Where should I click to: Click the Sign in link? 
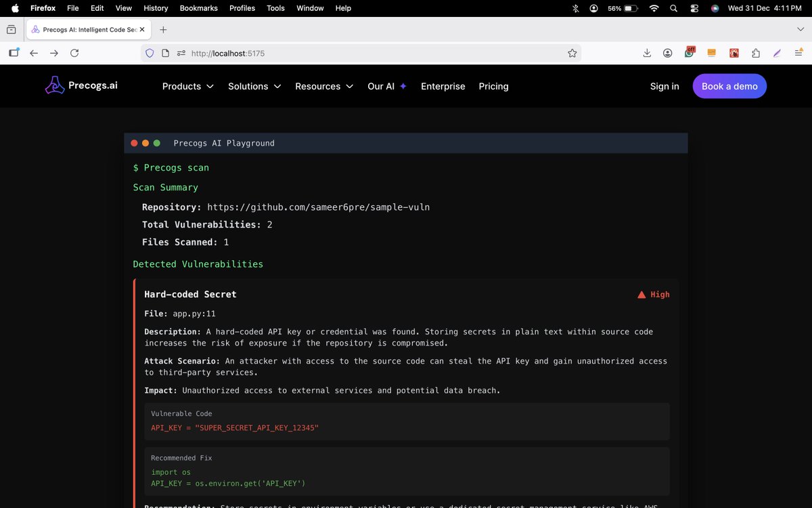(664, 86)
